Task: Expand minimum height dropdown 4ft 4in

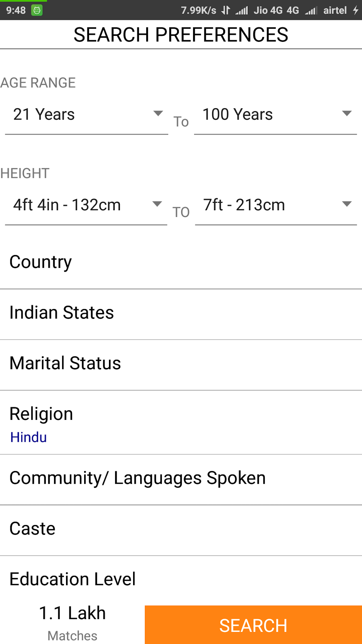Action: click(x=86, y=205)
